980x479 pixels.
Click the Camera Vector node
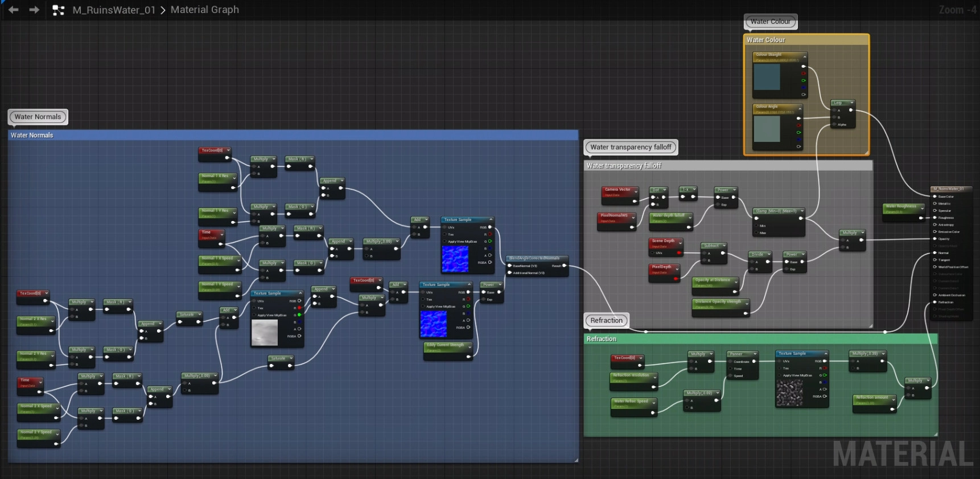coord(617,190)
